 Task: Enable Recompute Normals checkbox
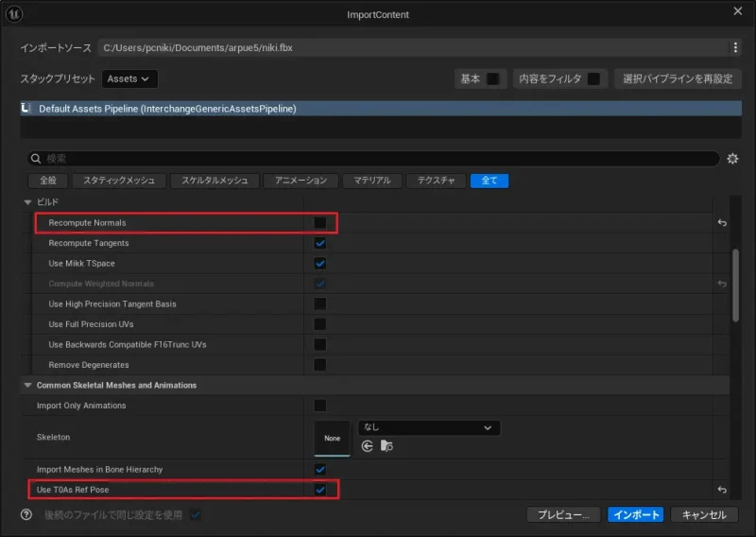tap(319, 222)
